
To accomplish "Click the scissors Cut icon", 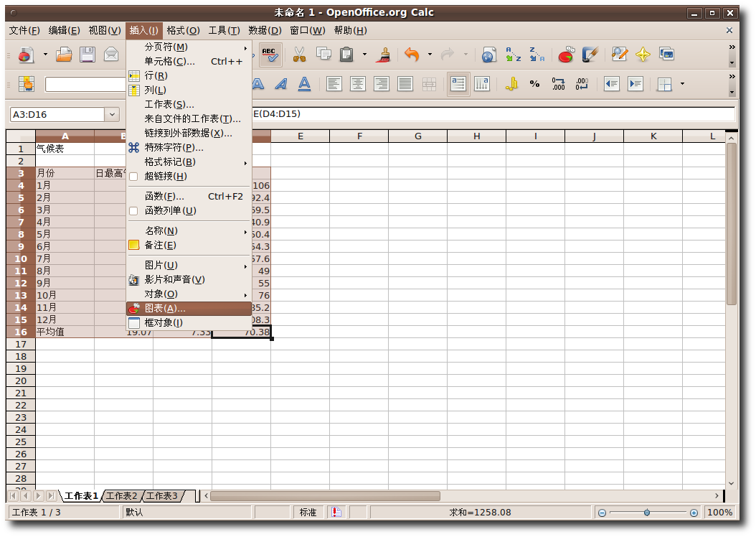I will [299, 55].
